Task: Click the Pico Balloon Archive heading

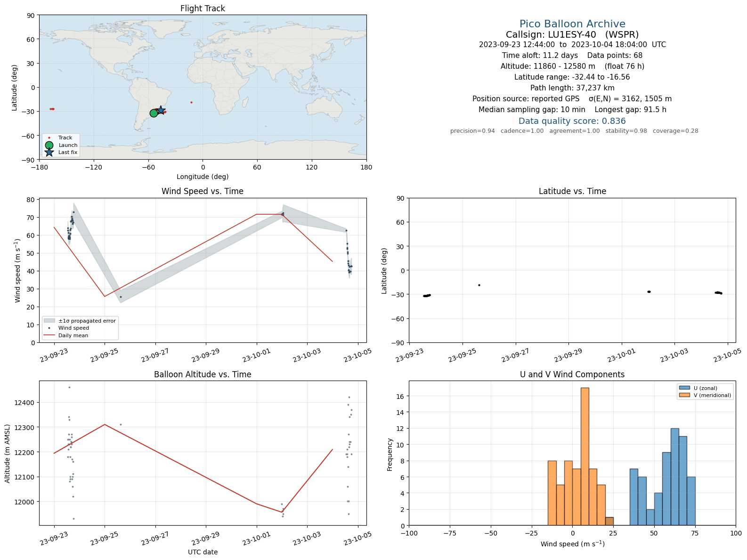Action: pos(572,24)
